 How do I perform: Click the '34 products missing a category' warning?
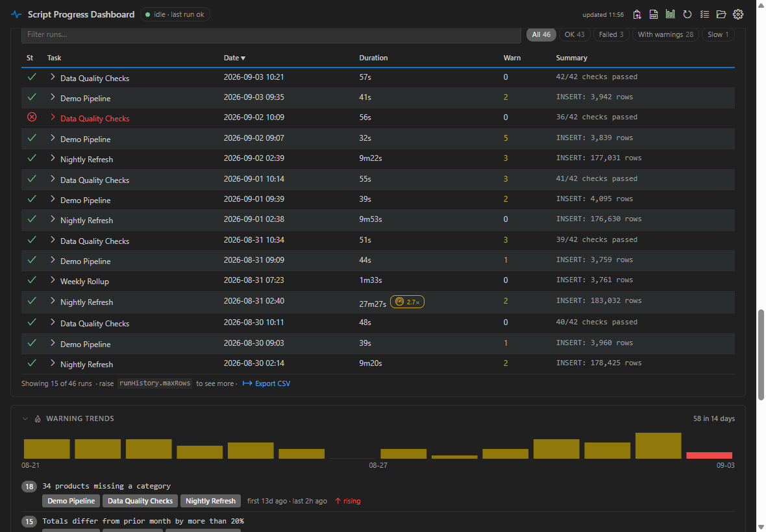[106, 486]
